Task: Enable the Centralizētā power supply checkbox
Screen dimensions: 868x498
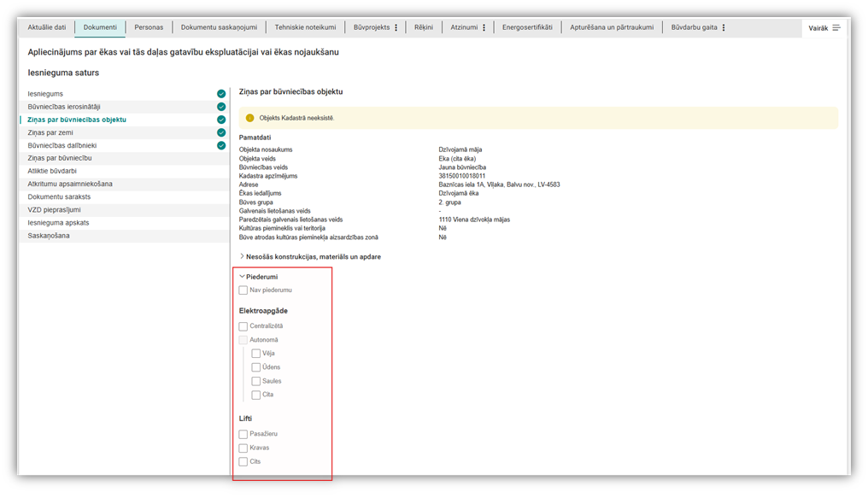Action: (x=243, y=326)
